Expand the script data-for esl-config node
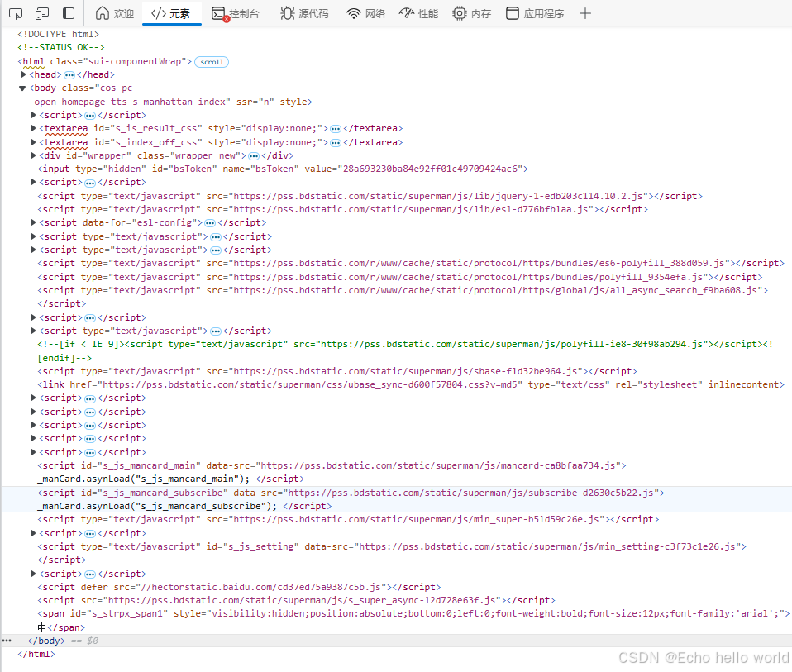The height and width of the screenshot is (672, 792). (x=33, y=222)
